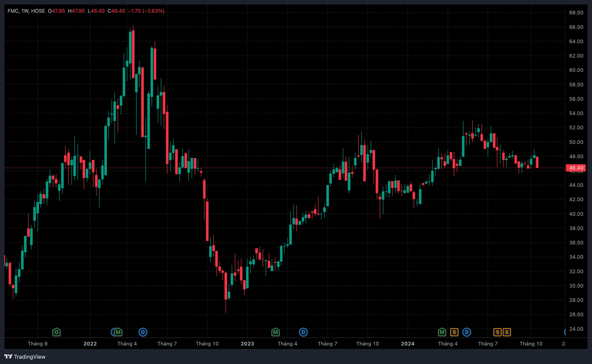This screenshot has height=364, width=592.
Task: Click the C46.40 close value
Action: click(x=116, y=11)
